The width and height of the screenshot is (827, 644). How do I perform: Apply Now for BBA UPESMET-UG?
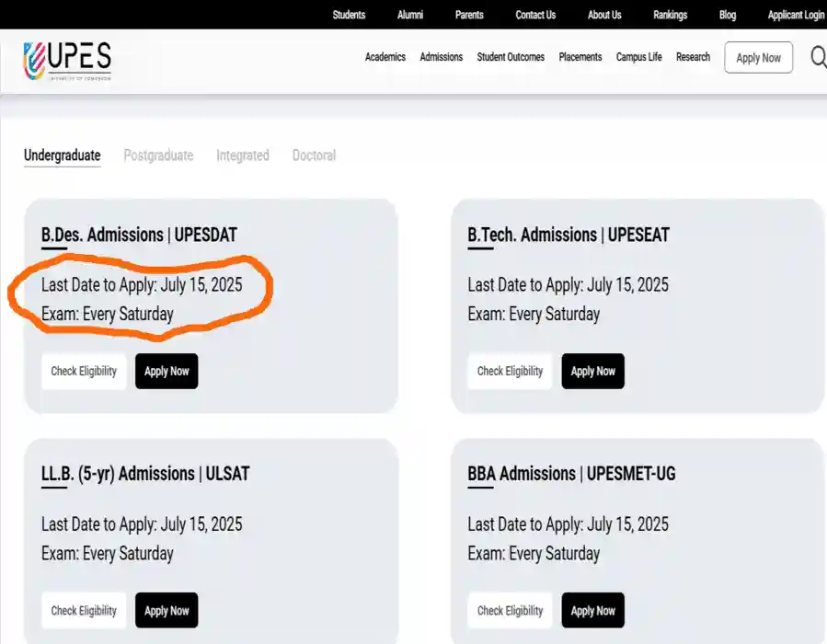click(592, 610)
